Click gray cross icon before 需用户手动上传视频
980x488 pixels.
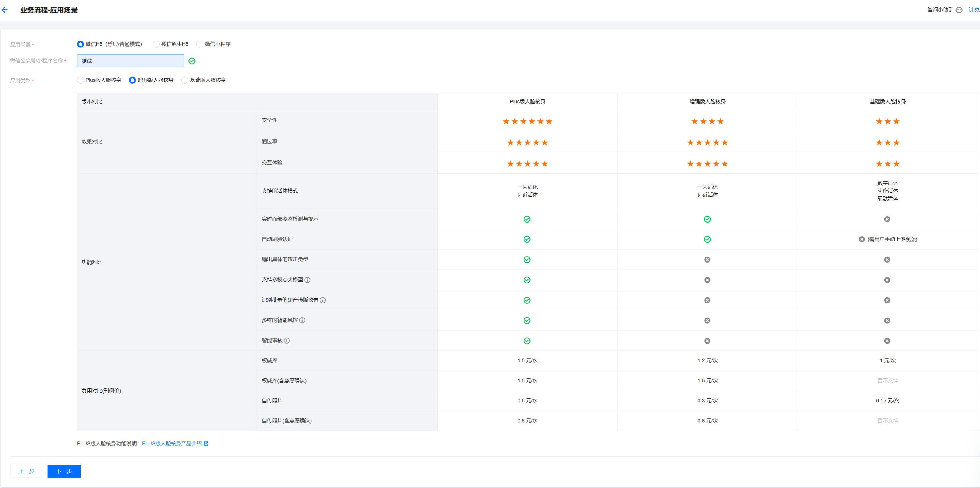click(862, 239)
